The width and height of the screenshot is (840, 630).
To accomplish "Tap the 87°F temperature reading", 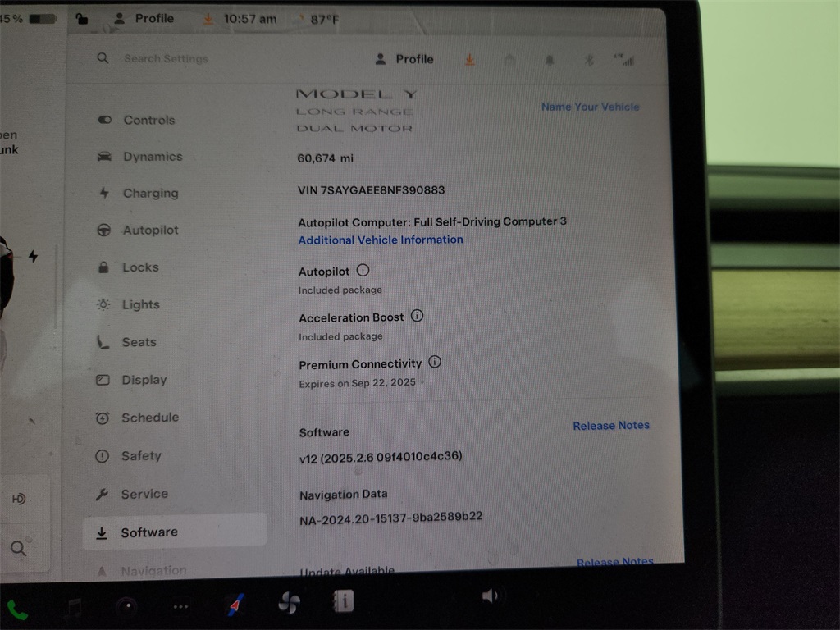I will [324, 20].
